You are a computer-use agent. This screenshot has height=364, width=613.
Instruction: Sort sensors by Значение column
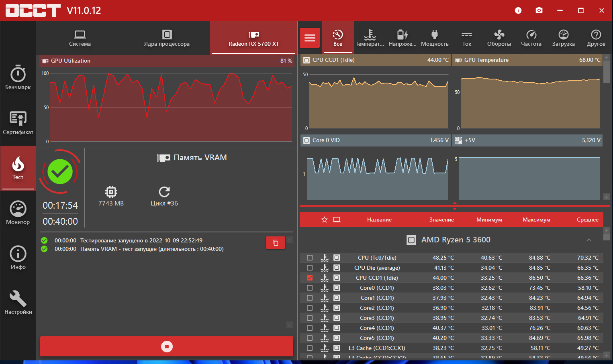[x=441, y=220]
